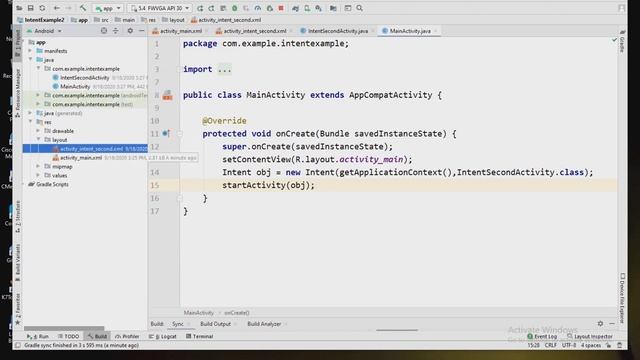Select the MainActivity.java editor tab
The height and width of the screenshot is (360, 640).
click(x=409, y=31)
